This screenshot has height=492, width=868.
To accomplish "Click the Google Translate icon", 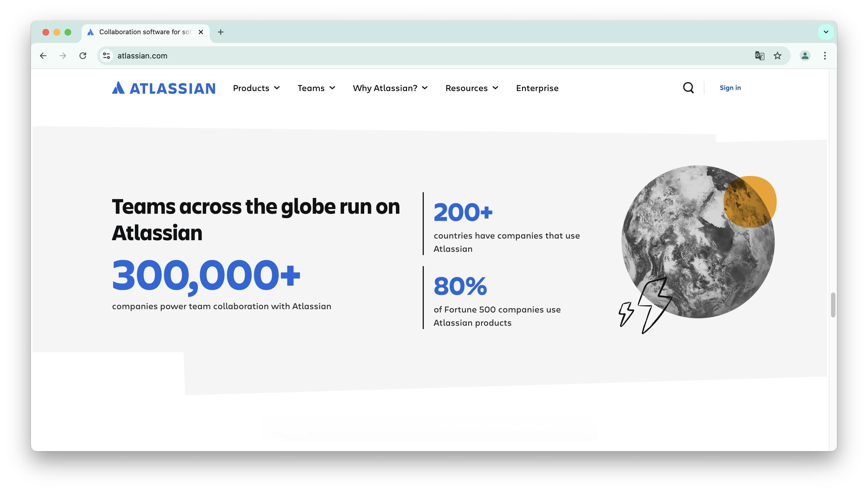I will (x=760, y=56).
